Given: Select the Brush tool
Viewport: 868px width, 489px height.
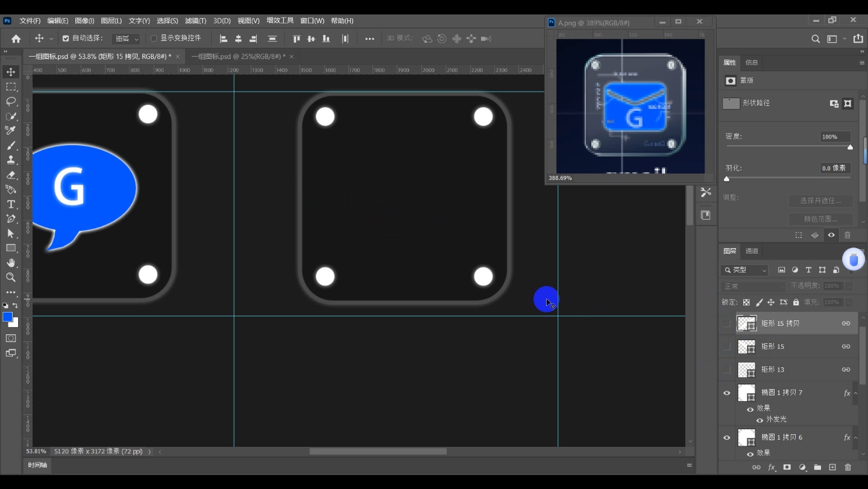Looking at the screenshot, I should point(11,146).
